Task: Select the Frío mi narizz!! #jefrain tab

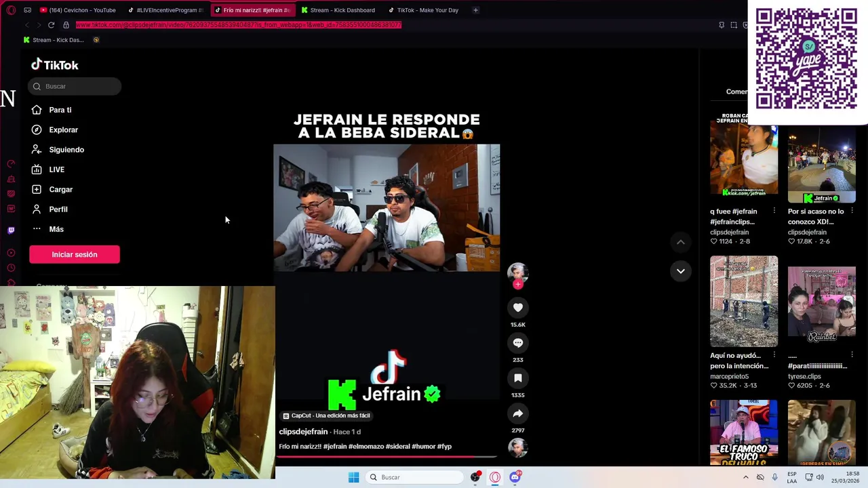Action: click(253, 10)
